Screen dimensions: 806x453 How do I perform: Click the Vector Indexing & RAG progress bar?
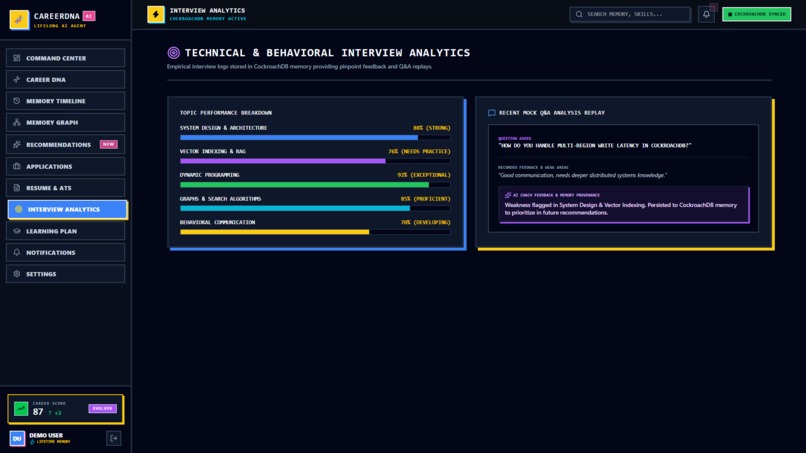[x=315, y=161]
